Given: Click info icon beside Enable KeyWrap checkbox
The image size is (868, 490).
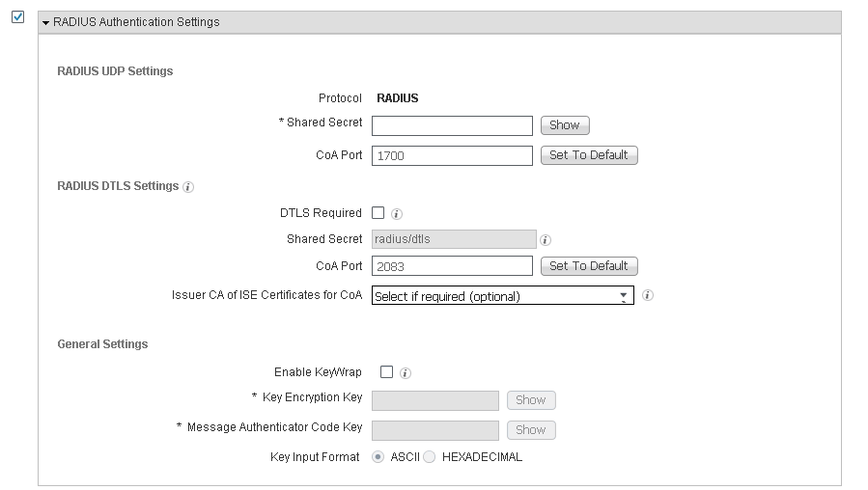Looking at the screenshot, I should click(x=406, y=372).
